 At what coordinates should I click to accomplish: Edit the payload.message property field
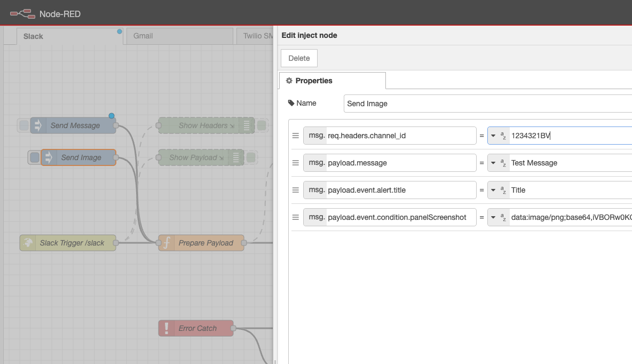401,163
